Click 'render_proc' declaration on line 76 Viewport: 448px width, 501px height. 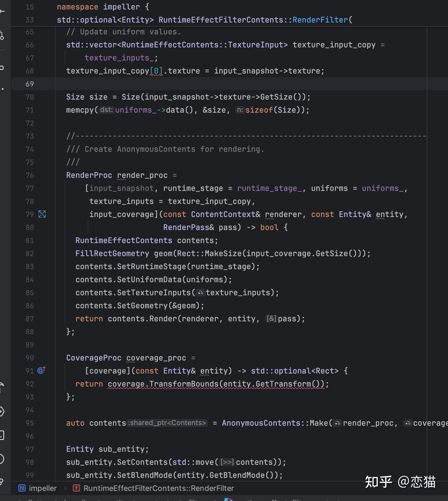point(143,175)
